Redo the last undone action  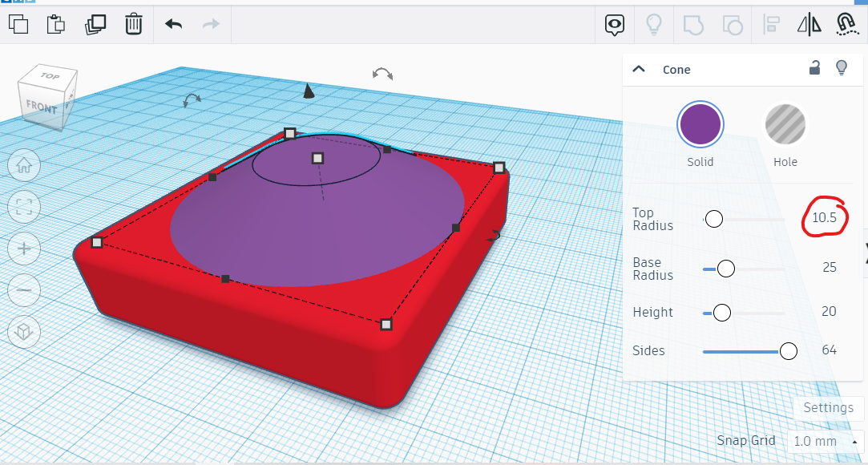[x=210, y=24]
